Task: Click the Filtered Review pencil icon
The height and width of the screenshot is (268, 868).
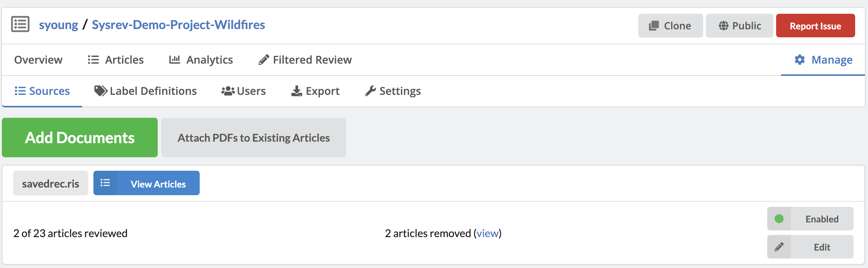Action: click(263, 60)
